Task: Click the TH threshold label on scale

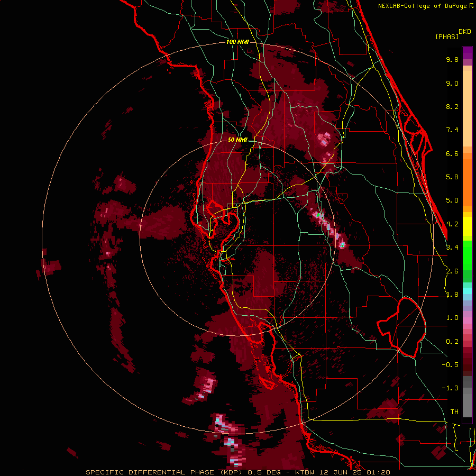Action: click(454, 412)
